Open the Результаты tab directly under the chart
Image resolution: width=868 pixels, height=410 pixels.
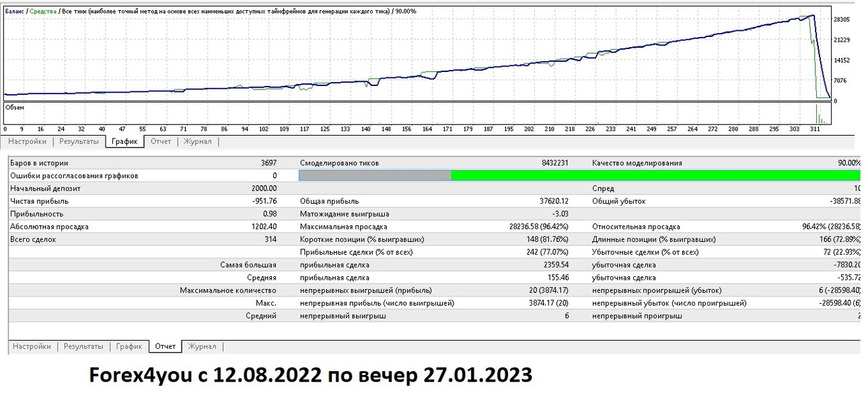tap(79, 142)
